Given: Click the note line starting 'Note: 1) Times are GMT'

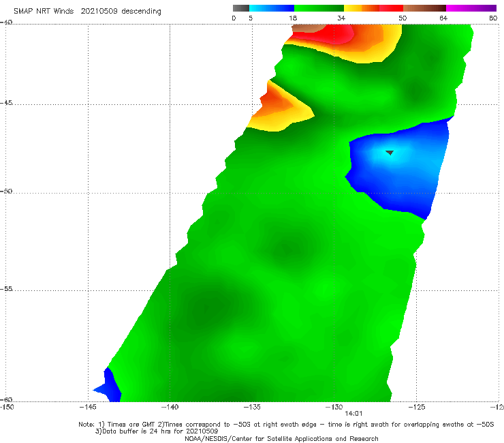Looking at the screenshot, I should (x=286, y=425).
